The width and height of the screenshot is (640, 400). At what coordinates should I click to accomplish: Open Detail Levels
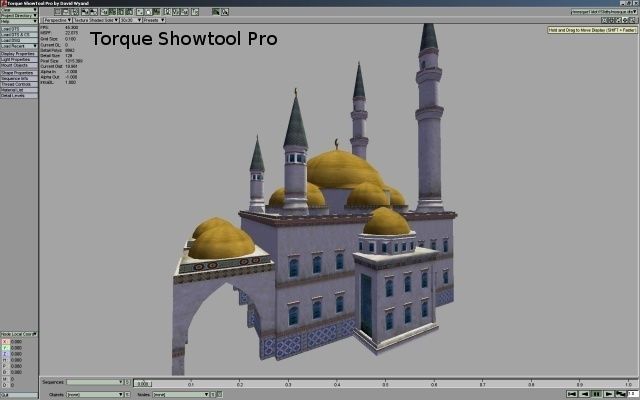(x=19, y=96)
